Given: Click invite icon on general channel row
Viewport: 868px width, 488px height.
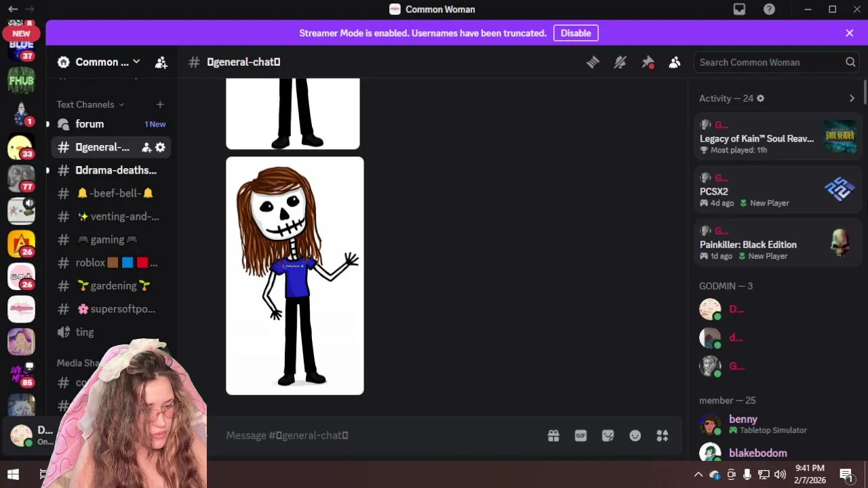Looking at the screenshot, I should (146, 147).
